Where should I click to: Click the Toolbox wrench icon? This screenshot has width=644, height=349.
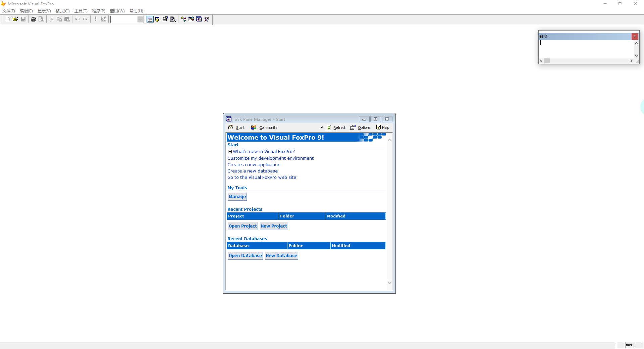coord(207,19)
